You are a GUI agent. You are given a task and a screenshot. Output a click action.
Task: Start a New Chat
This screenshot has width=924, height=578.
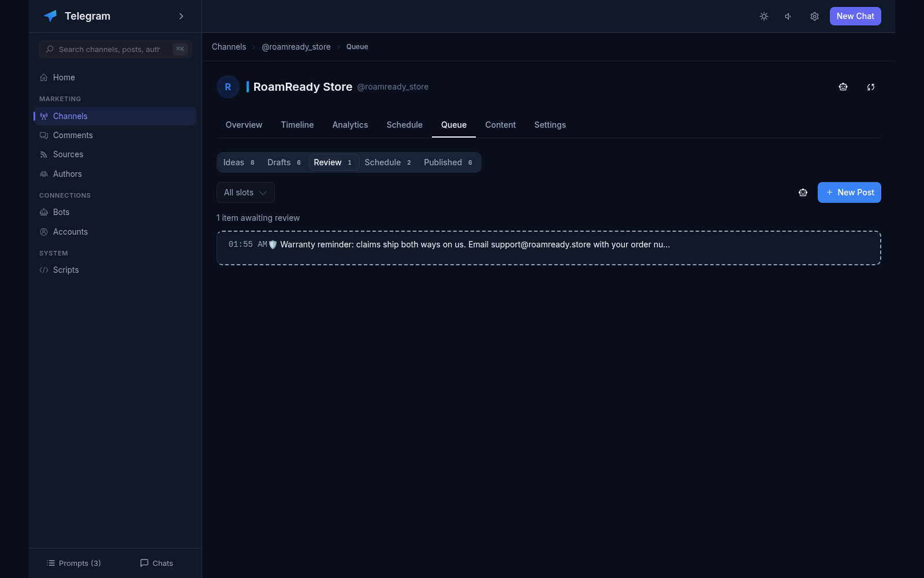pyautogui.click(x=855, y=16)
